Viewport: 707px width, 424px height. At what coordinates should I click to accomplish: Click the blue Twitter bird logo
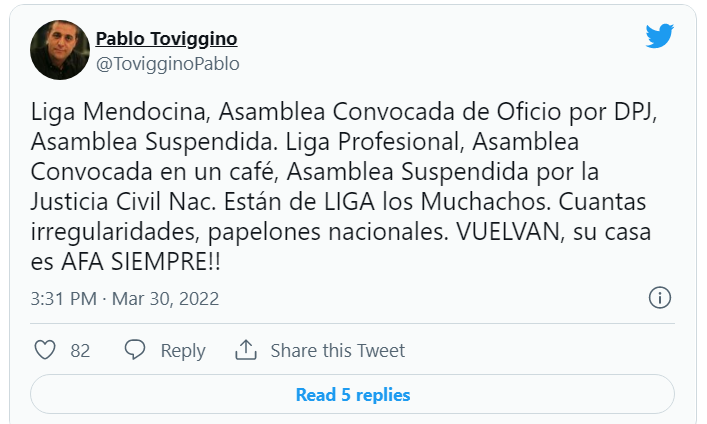pyautogui.click(x=660, y=37)
